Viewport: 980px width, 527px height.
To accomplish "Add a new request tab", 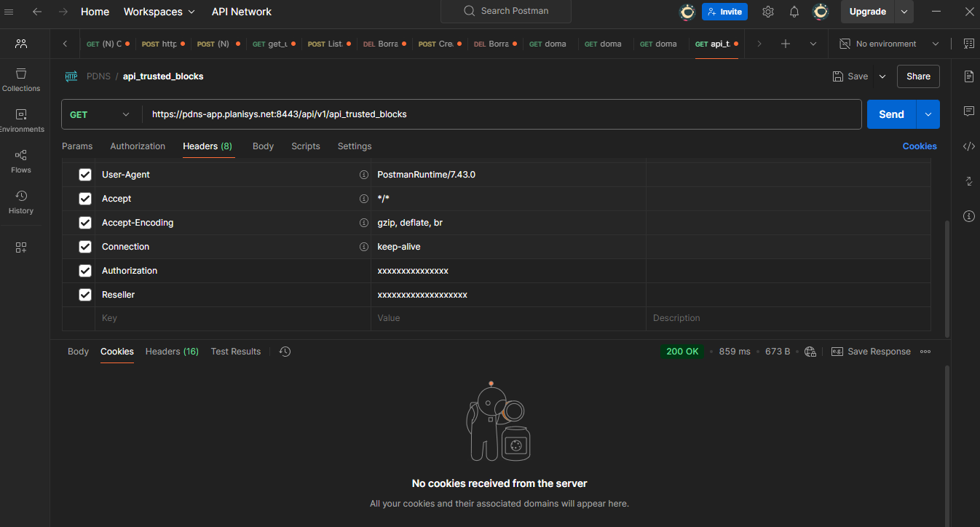I will click(x=786, y=44).
